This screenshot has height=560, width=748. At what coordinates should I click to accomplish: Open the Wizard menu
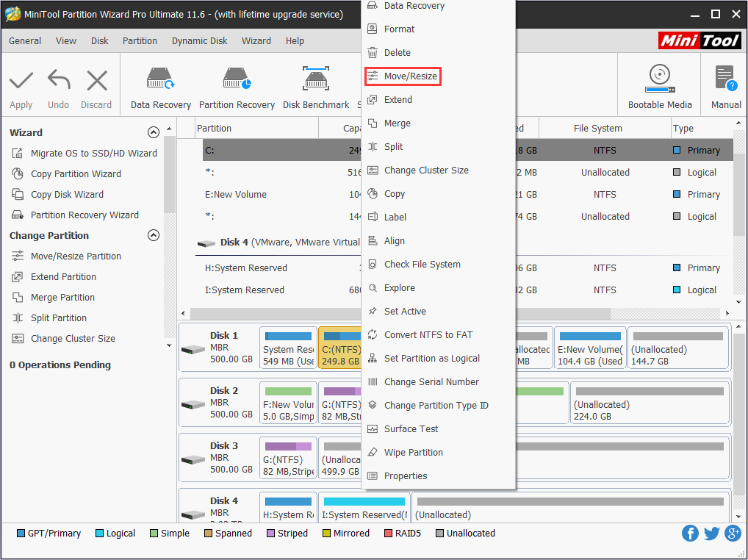pos(256,41)
